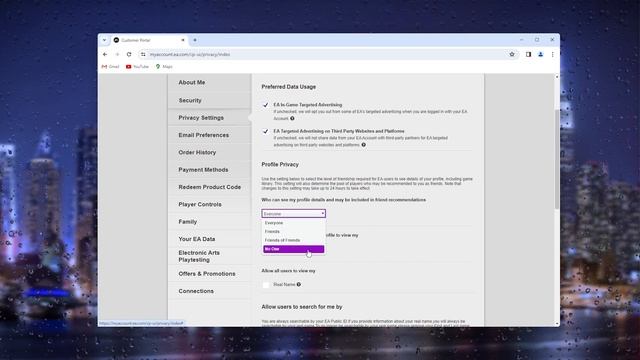This screenshot has width=640, height=360.
Task: Click the site info icon in address bar
Action: pyautogui.click(x=143, y=54)
